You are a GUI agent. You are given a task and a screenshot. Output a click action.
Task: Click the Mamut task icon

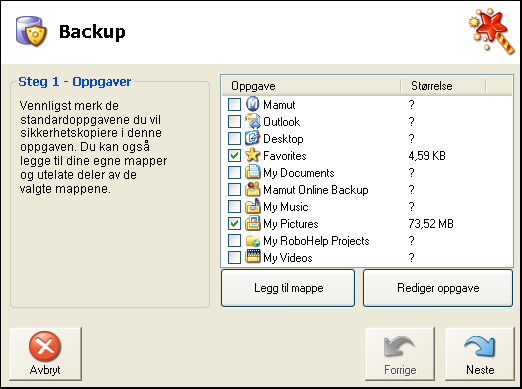tap(253, 104)
